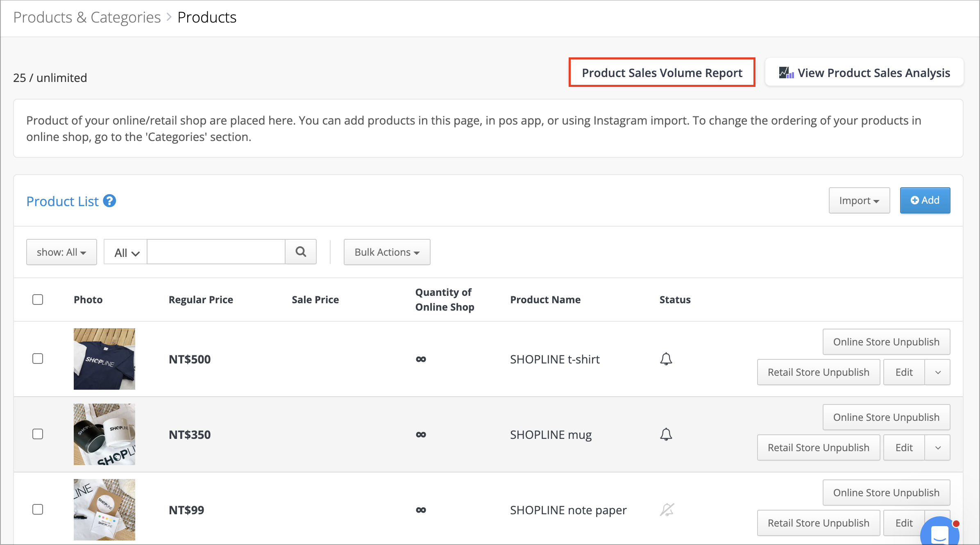Click the Product Name column header
The height and width of the screenshot is (545, 980).
coord(545,300)
